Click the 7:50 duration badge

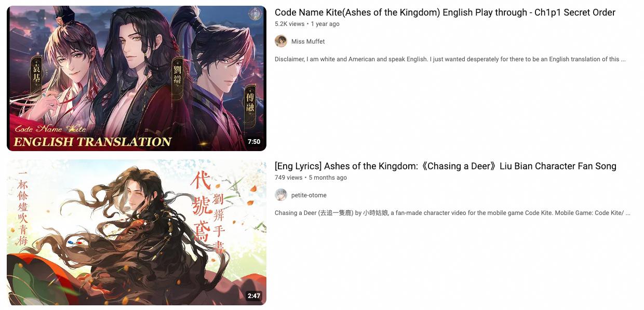(x=254, y=142)
